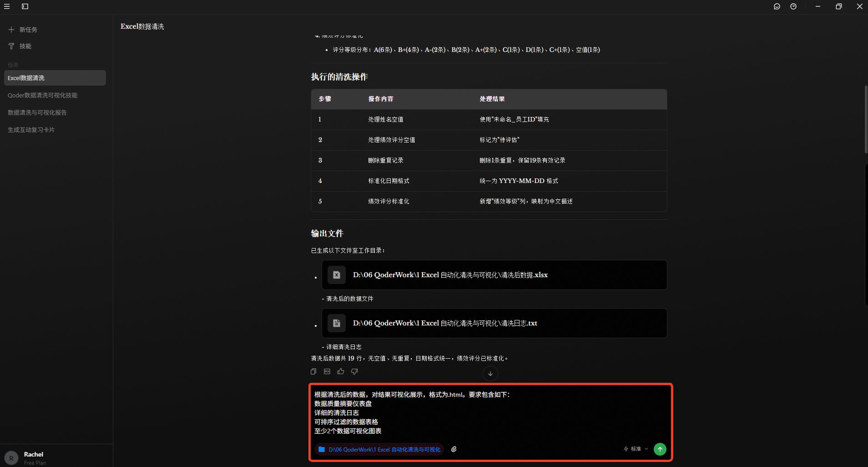Click the 操作内容 column header
The width and height of the screenshot is (868, 467).
coord(381,99)
